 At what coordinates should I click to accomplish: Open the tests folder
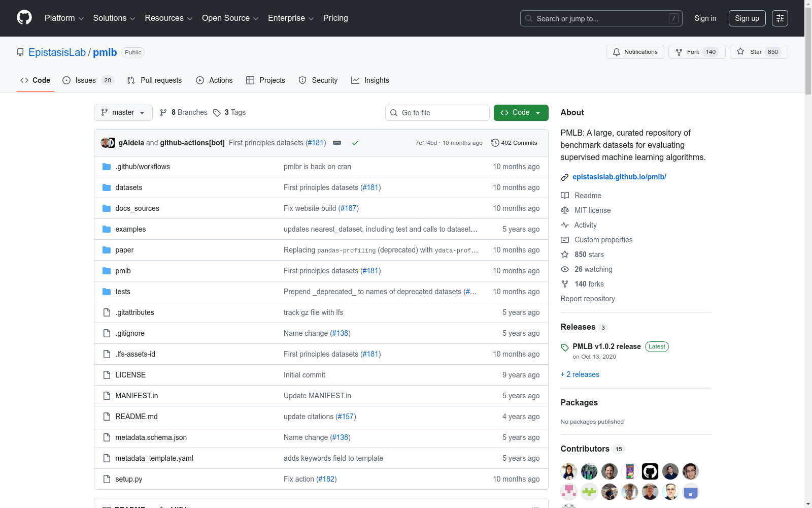(123, 292)
